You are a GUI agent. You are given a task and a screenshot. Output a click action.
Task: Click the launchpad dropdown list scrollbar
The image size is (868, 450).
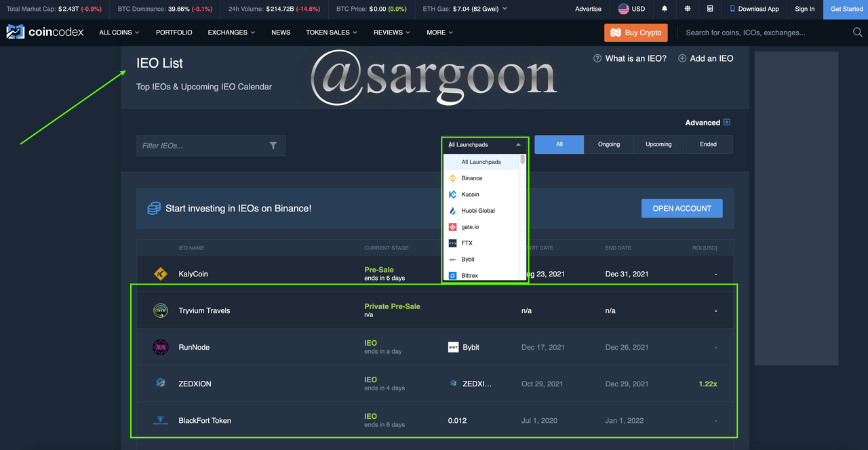pos(523,160)
